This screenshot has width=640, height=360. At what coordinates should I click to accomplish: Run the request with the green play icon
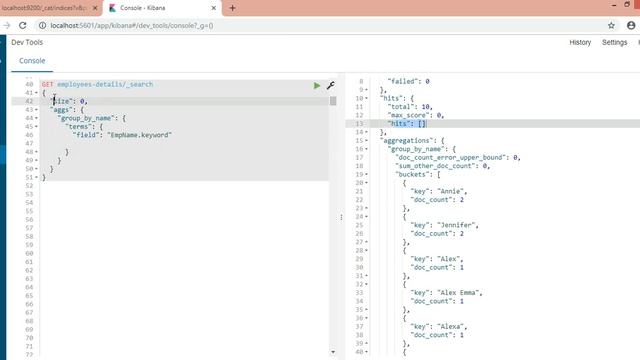317,85
